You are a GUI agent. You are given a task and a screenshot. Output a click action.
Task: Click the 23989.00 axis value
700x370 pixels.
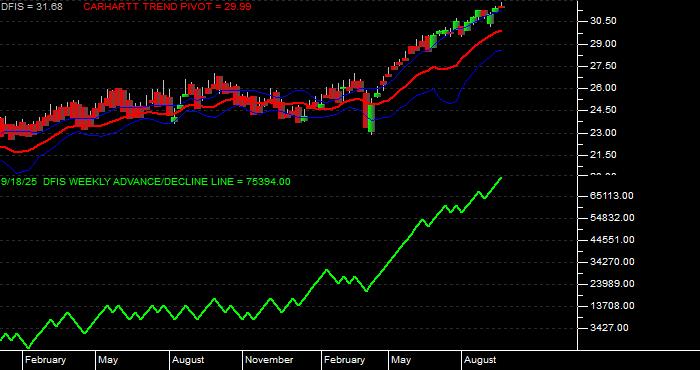[612, 284]
